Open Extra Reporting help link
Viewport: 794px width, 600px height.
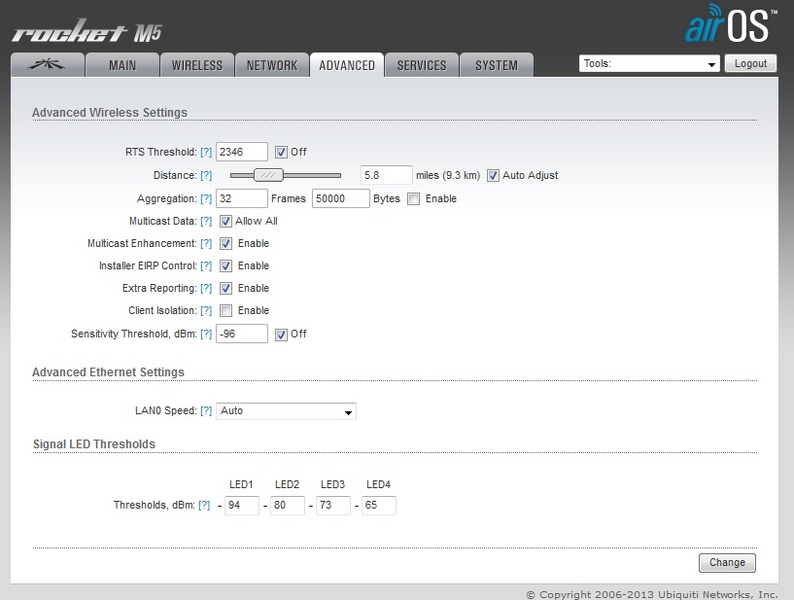pyautogui.click(x=206, y=288)
